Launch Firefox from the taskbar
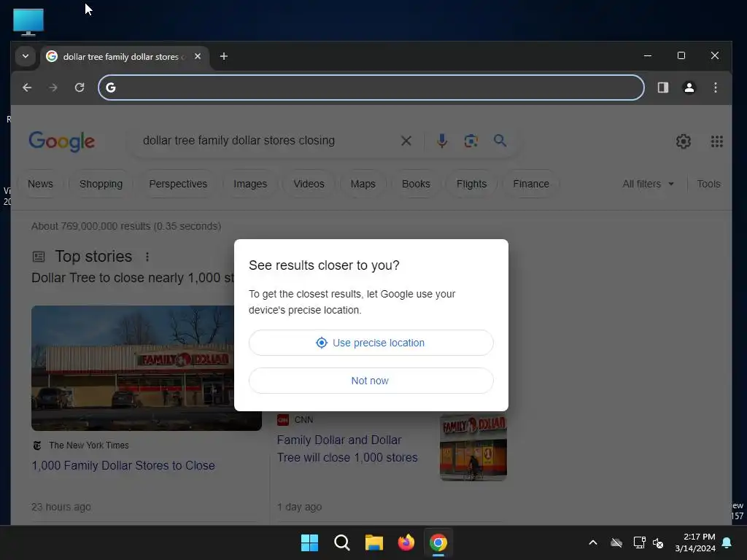Screen dimensions: 747x560 point(406,542)
